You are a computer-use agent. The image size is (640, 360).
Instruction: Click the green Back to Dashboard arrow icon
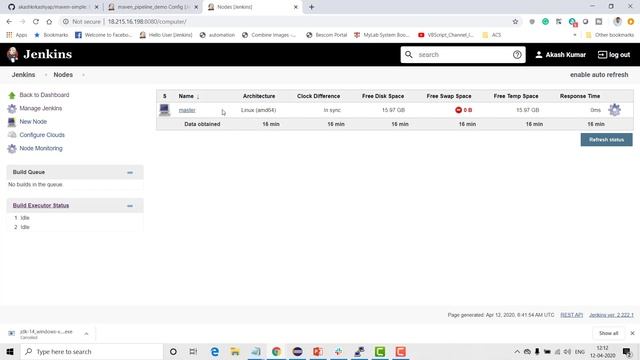(x=12, y=95)
